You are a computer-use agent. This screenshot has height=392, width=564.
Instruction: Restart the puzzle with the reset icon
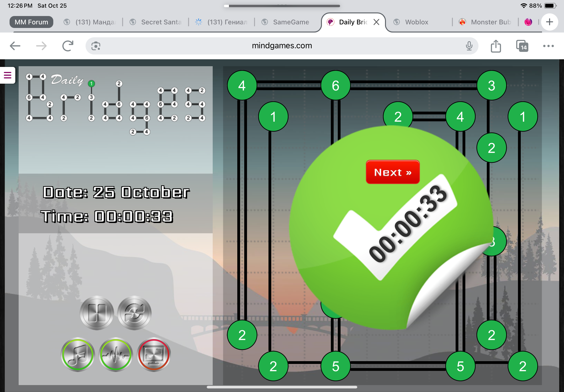(134, 313)
